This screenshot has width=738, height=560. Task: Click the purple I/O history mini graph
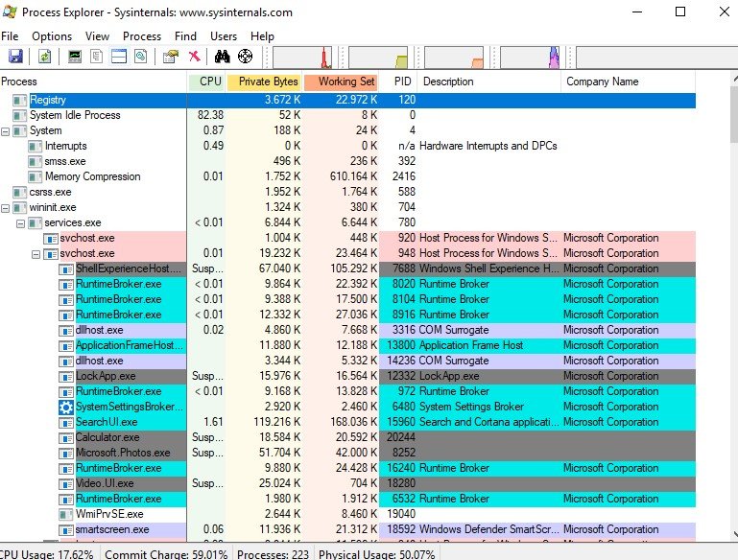tap(530, 58)
